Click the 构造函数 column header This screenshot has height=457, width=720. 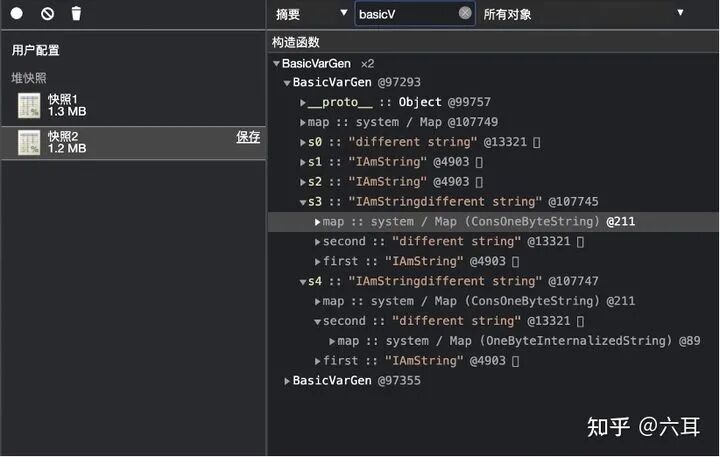tap(493, 42)
